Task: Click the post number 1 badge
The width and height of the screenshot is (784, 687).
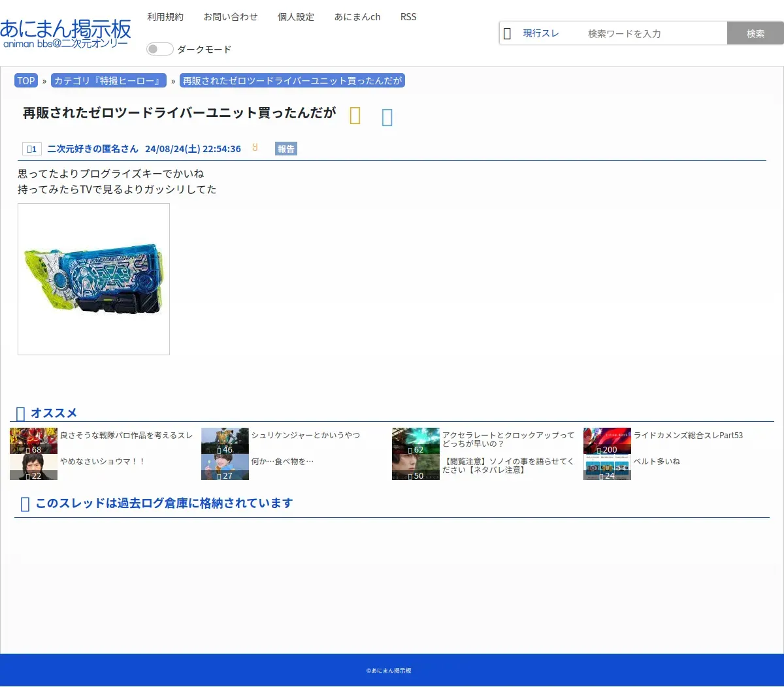Action: [x=31, y=149]
